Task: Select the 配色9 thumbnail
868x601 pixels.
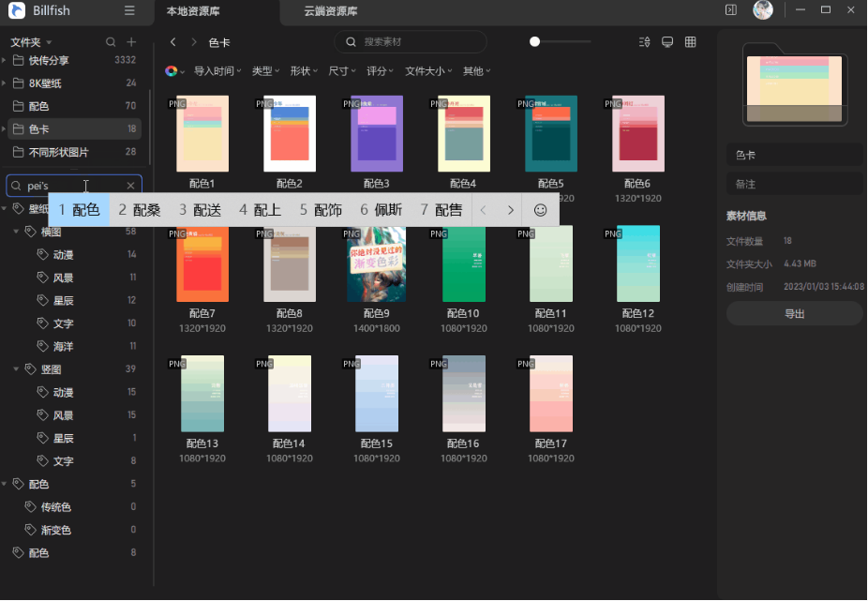Action: 376,264
